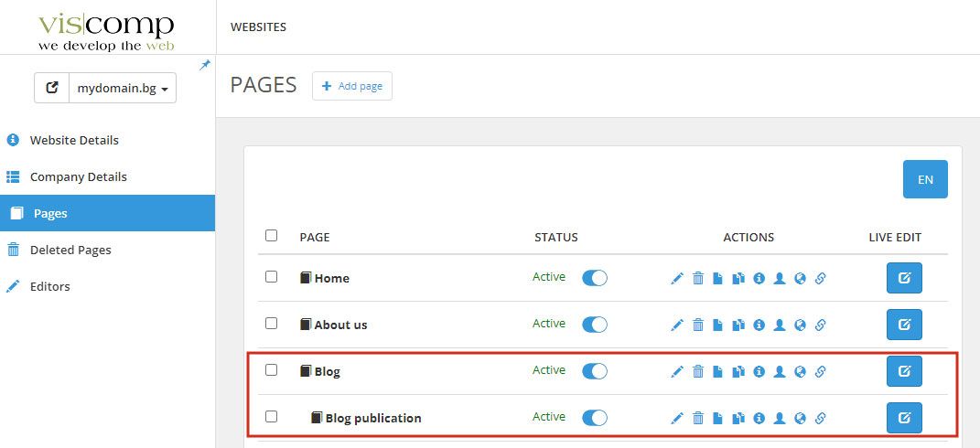
Task: Click the Add page button
Action: (352, 86)
